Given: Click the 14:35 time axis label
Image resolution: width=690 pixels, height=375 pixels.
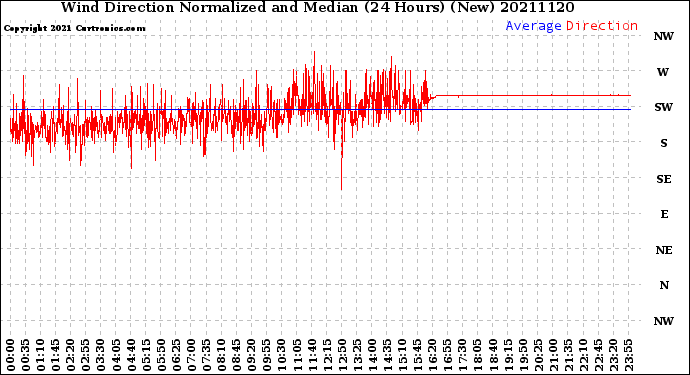Looking at the screenshot, I should [387, 355].
